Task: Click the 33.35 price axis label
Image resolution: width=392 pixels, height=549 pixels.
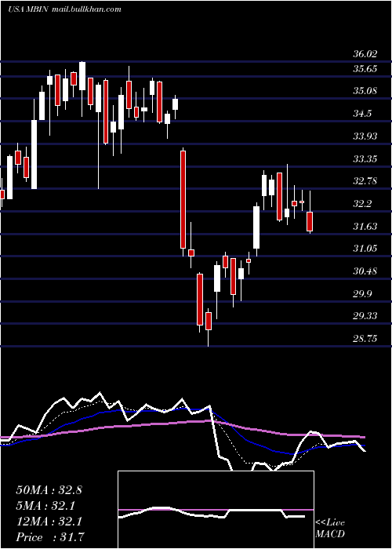Action: click(365, 159)
